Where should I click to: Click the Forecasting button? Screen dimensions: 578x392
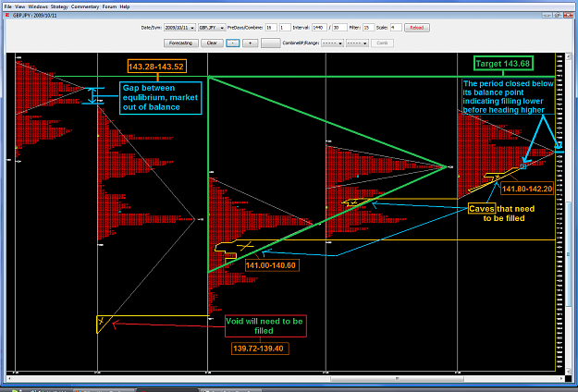click(181, 43)
